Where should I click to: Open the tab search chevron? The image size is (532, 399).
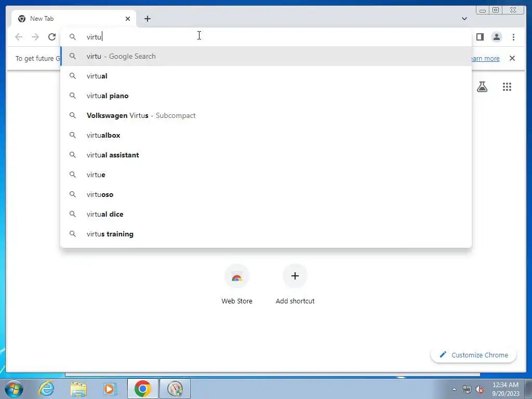coord(464,19)
